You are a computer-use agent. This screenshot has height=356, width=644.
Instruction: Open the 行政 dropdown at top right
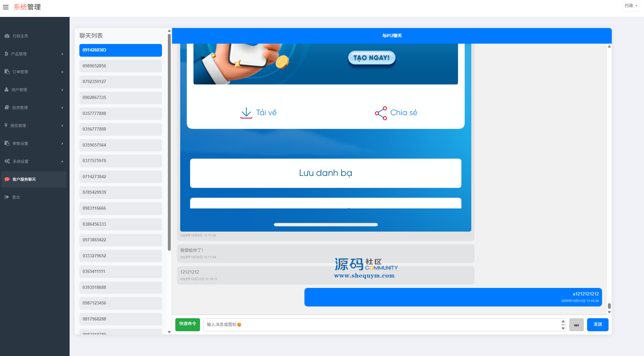[x=631, y=6]
